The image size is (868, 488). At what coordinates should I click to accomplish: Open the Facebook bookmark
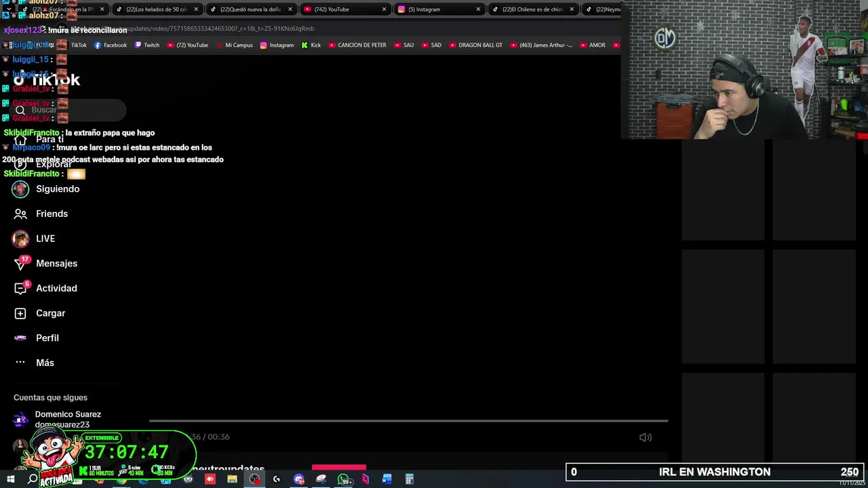[111, 45]
